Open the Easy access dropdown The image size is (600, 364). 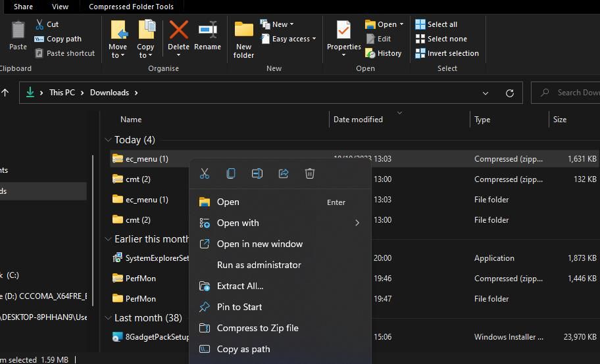pyautogui.click(x=288, y=39)
